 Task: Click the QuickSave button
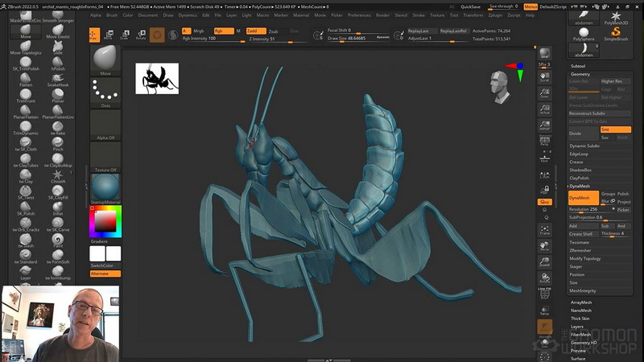pos(471,6)
